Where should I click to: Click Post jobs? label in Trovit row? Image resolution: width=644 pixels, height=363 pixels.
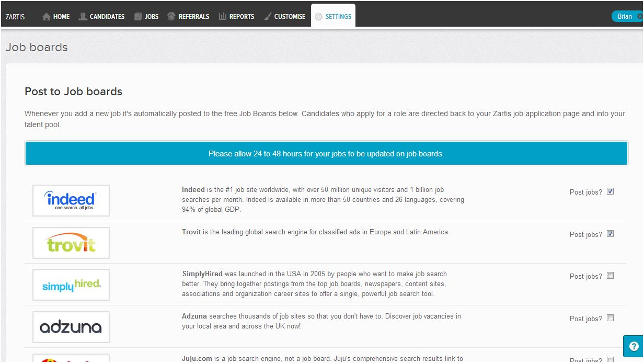(586, 235)
